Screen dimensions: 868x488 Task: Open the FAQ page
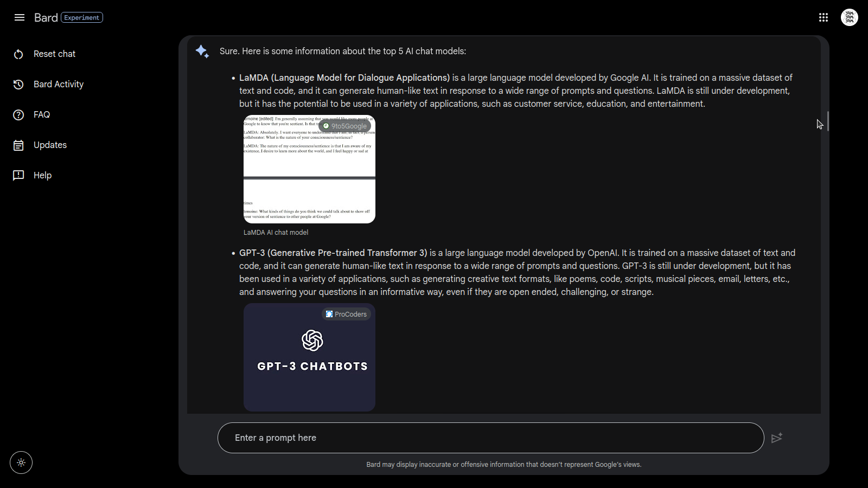coord(42,114)
